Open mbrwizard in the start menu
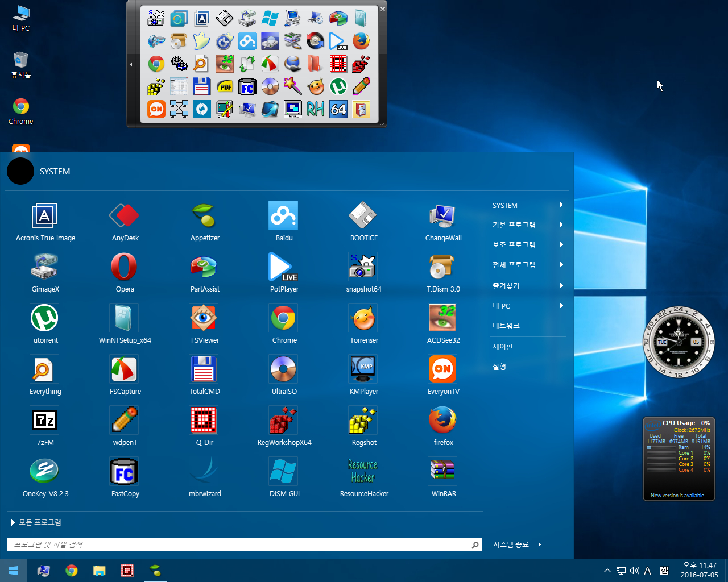The image size is (728, 582). click(x=205, y=477)
